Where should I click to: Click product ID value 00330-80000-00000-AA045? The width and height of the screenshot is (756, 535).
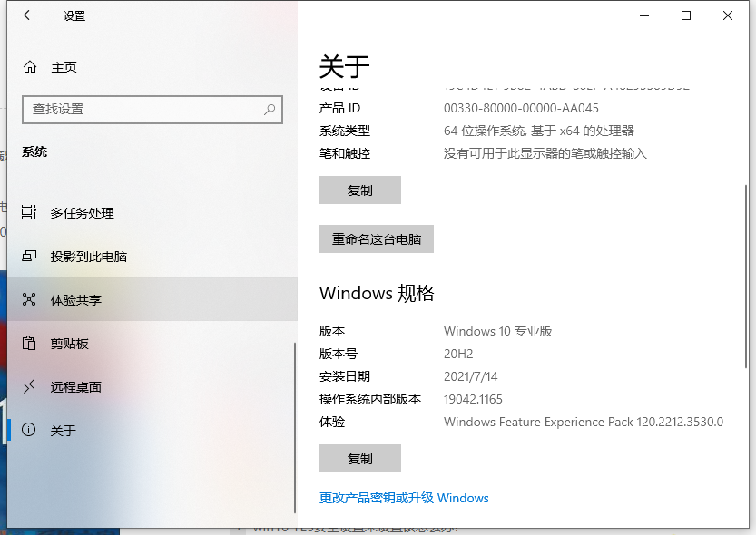521,108
